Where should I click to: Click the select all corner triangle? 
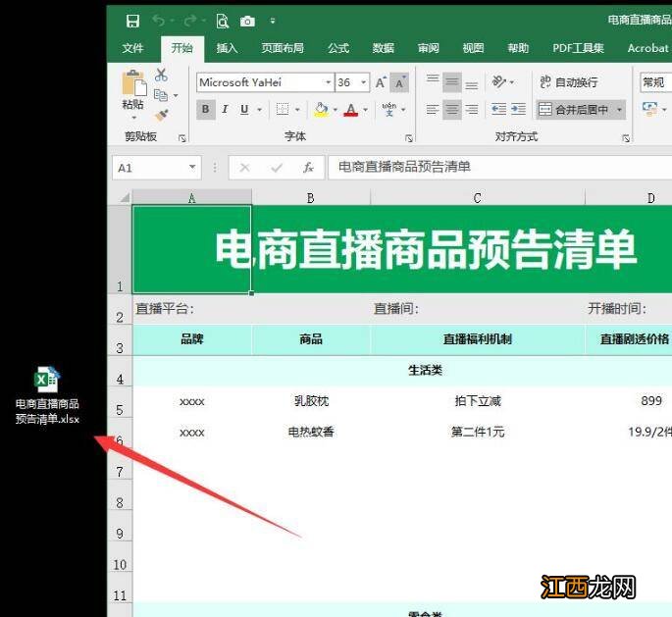click(x=125, y=197)
